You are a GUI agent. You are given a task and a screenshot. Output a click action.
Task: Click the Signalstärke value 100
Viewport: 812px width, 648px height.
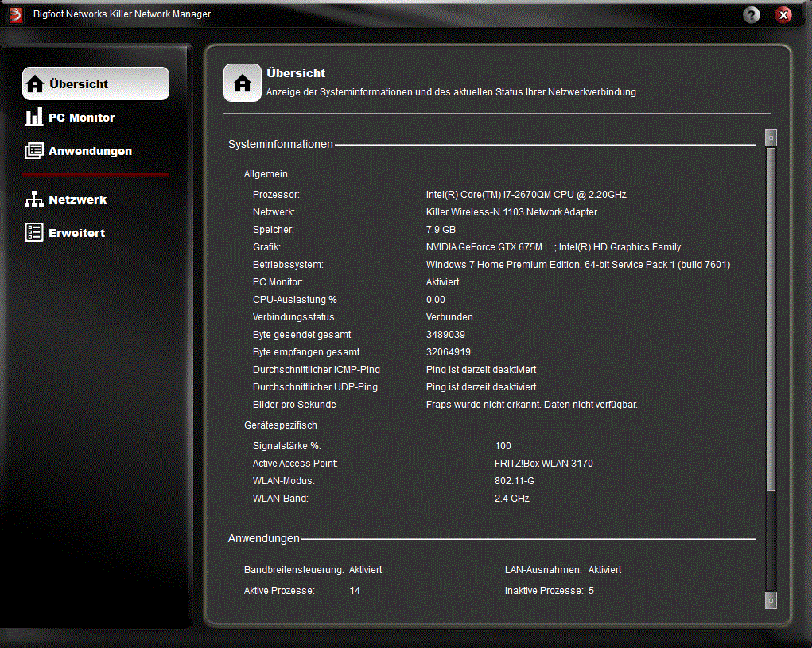click(503, 446)
